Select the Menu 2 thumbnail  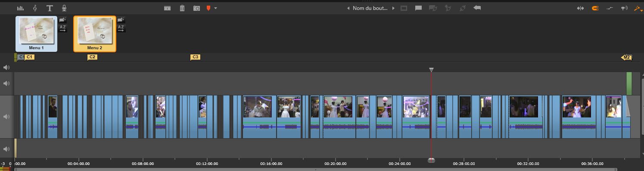[x=95, y=34]
